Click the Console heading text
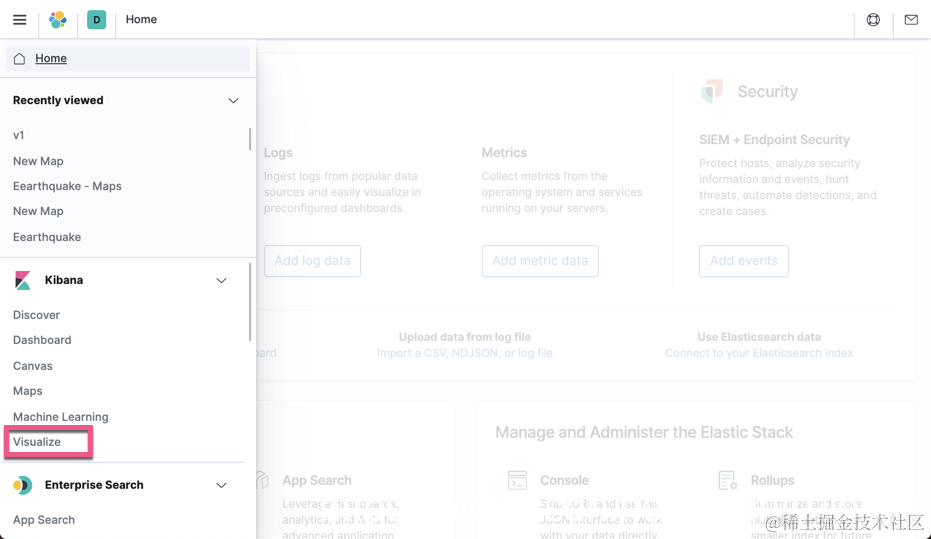931x539 pixels. (x=565, y=480)
